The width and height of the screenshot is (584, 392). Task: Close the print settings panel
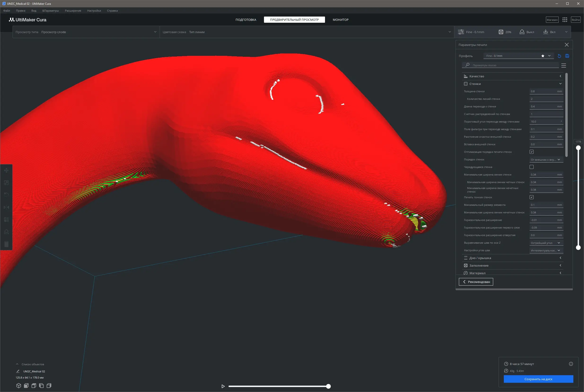(566, 45)
